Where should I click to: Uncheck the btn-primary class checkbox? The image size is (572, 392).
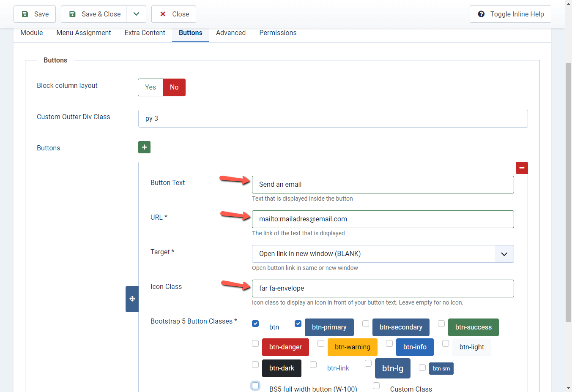coord(298,324)
